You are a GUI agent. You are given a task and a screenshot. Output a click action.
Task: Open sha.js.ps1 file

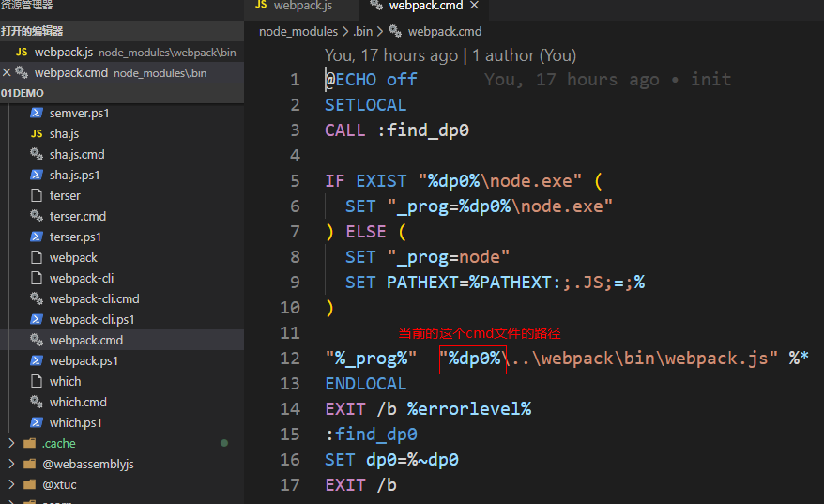(x=75, y=175)
